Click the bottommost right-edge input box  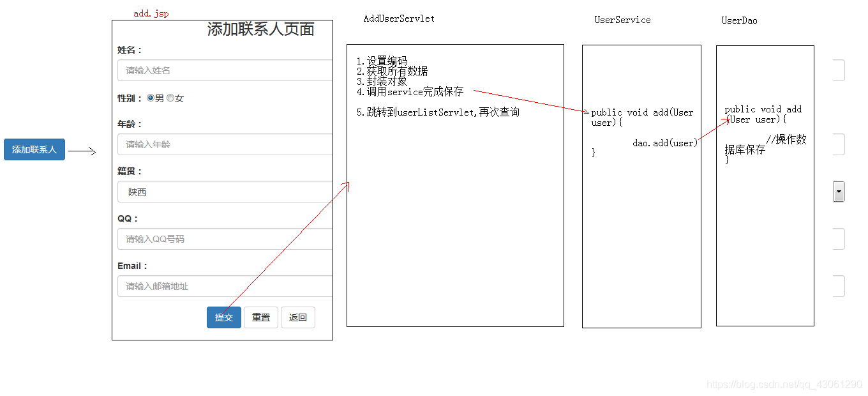(839, 286)
